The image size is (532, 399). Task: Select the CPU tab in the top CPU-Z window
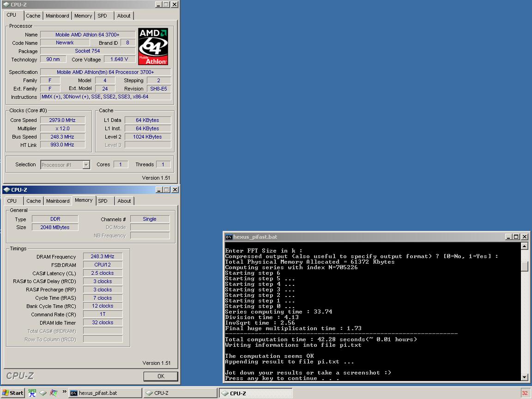click(x=12, y=15)
